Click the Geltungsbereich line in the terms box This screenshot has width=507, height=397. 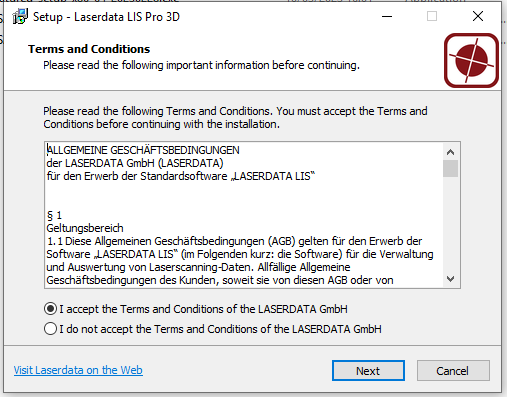tap(85, 228)
